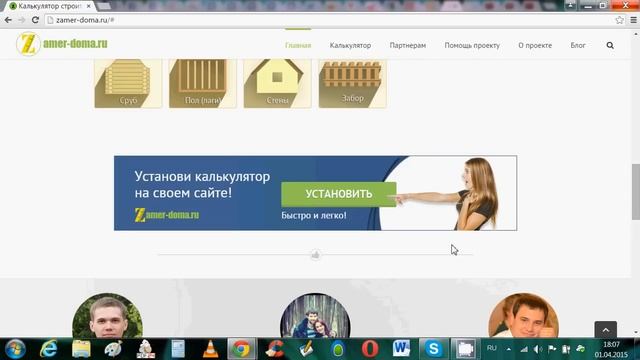Viewport: 640px width, 360px height.
Task: Open the Chrome menu hamburger icon
Action: (x=633, y=20)
